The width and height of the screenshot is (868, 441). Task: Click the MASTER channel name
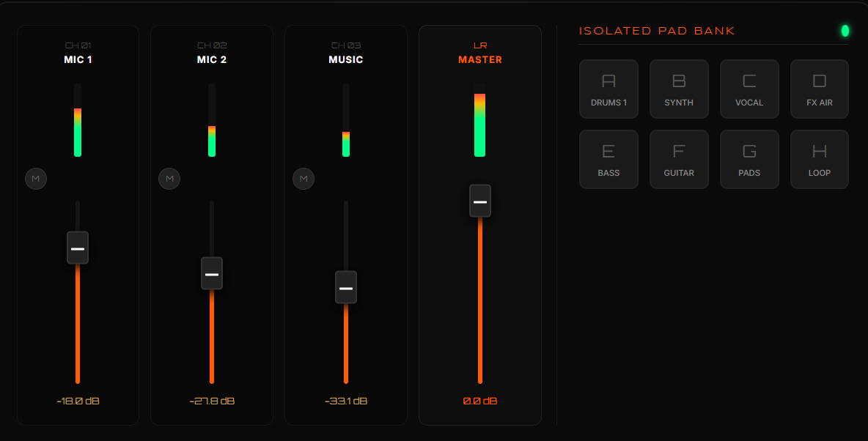[480, 60]
